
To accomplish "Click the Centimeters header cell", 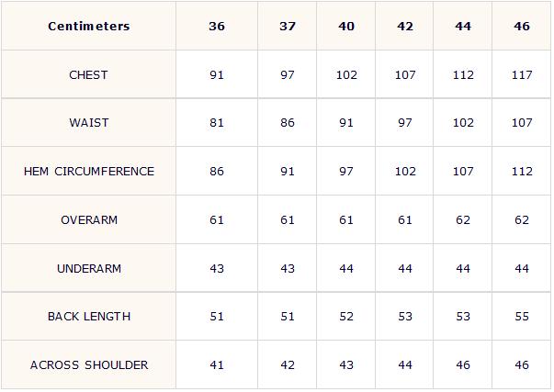I will 89,26.
